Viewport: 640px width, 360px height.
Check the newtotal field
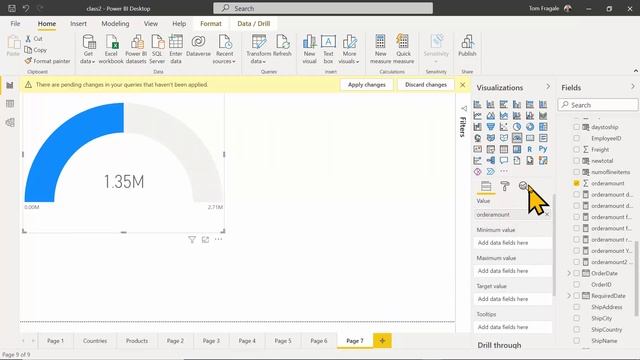[576, 161]
